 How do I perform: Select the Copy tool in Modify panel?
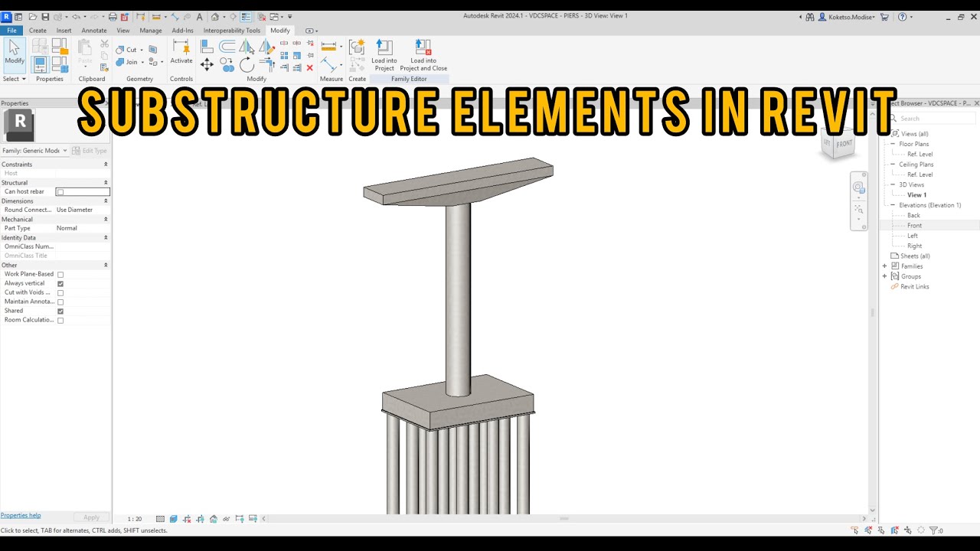tap(227, 65)
